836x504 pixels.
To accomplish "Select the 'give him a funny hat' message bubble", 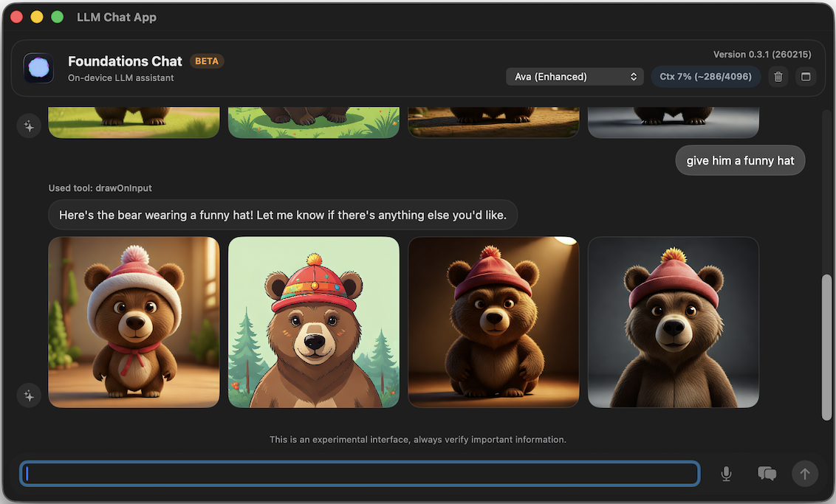I will pos(740,160).
